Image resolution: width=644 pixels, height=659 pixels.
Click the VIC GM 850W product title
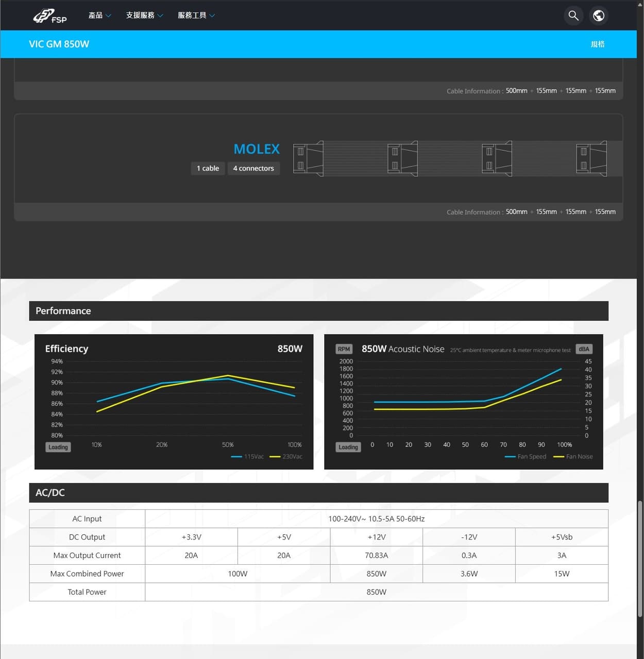pyautogui.click(x=59, y=44)
